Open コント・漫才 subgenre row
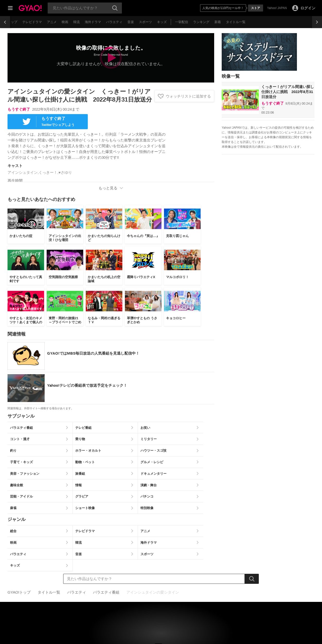The width and height of the screenshot is (322, 644). [40, 439]
